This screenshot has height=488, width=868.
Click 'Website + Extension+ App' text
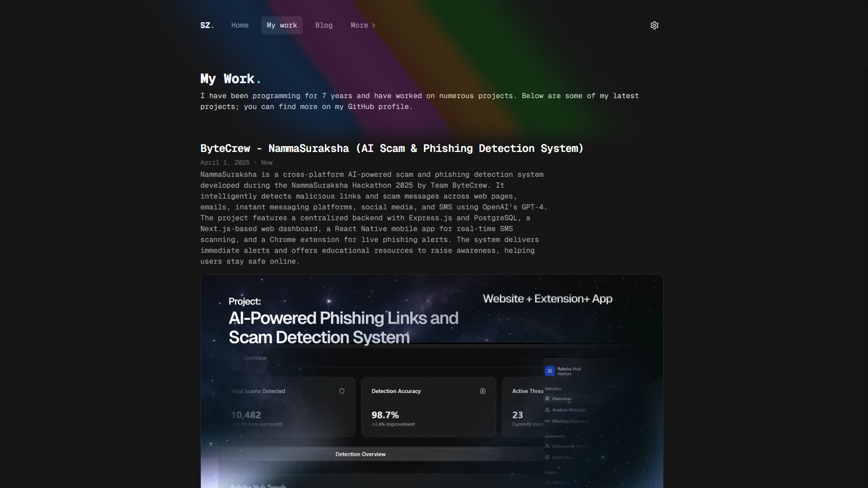click(547, 298)
